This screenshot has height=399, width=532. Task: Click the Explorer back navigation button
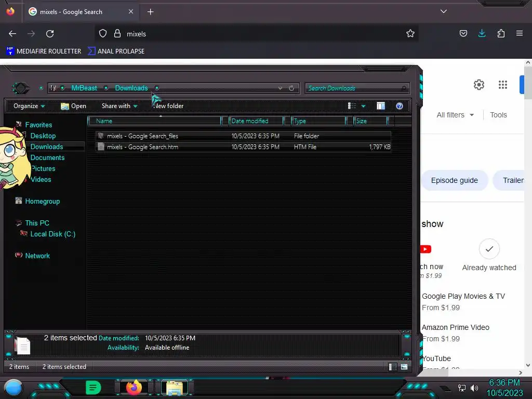[21, 88]
